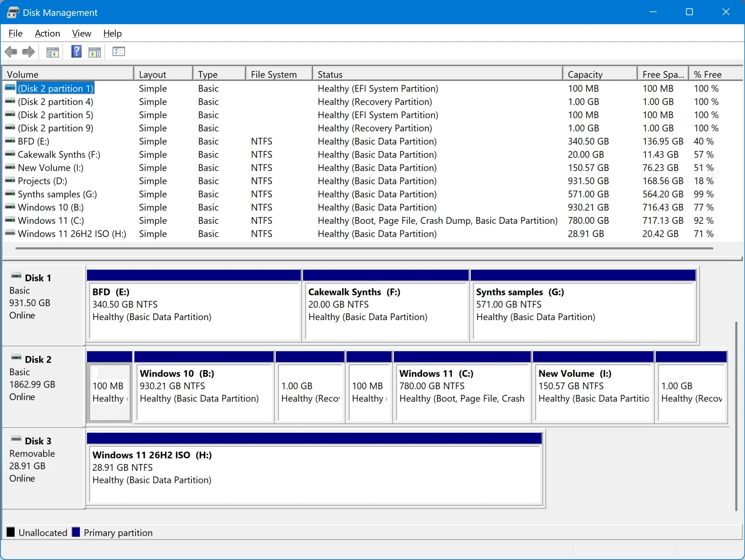Screen dimensions: 745x560
Task: Click the volume list horizontal scrollbar
Action: pyautogui.click(x=364, y=248)
